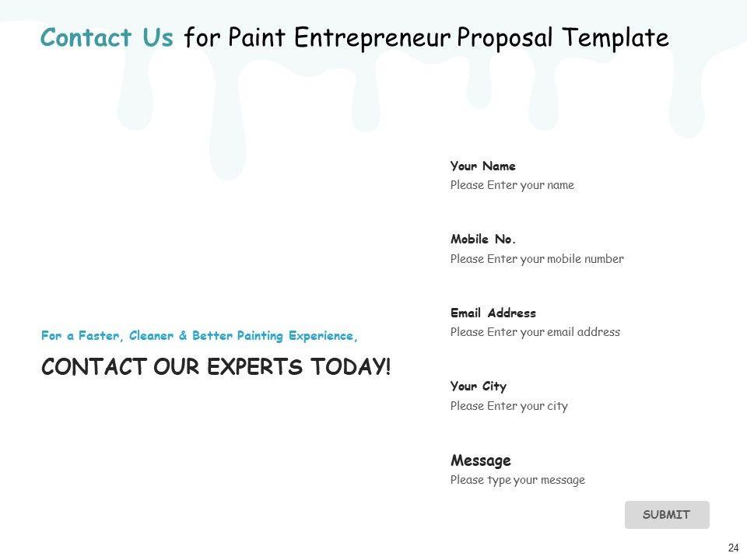Click 'Proposal Template' in the slide title

pos(563,37)
